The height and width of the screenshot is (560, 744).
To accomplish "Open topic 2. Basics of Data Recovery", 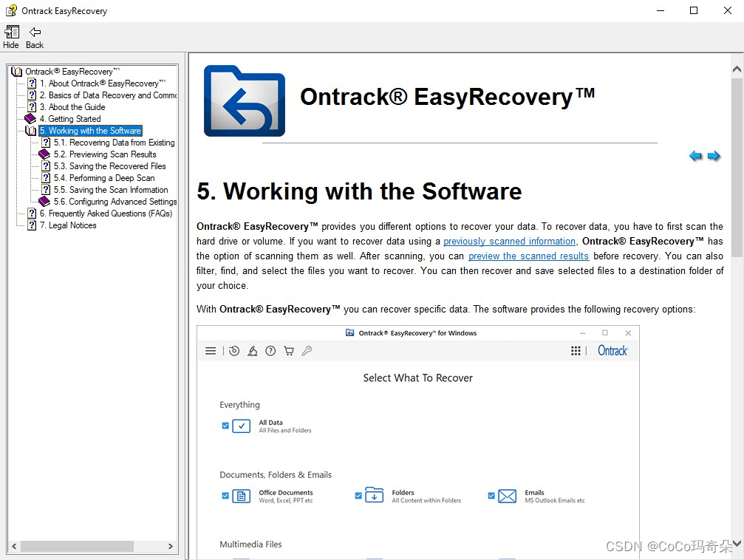I will [108, 95].
